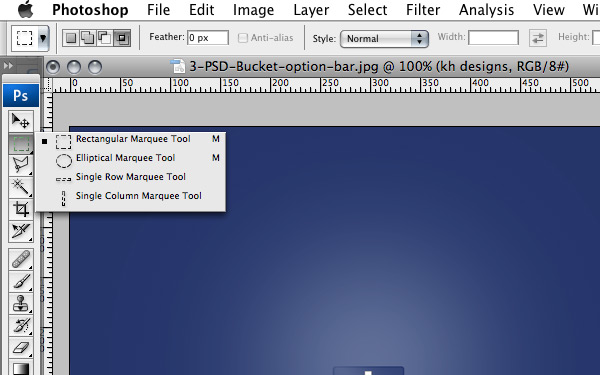Viewport: 600px width, 375px height.
Task: Choose Elliptical Marquee Tool from flyout
Action: pos(130,158)
